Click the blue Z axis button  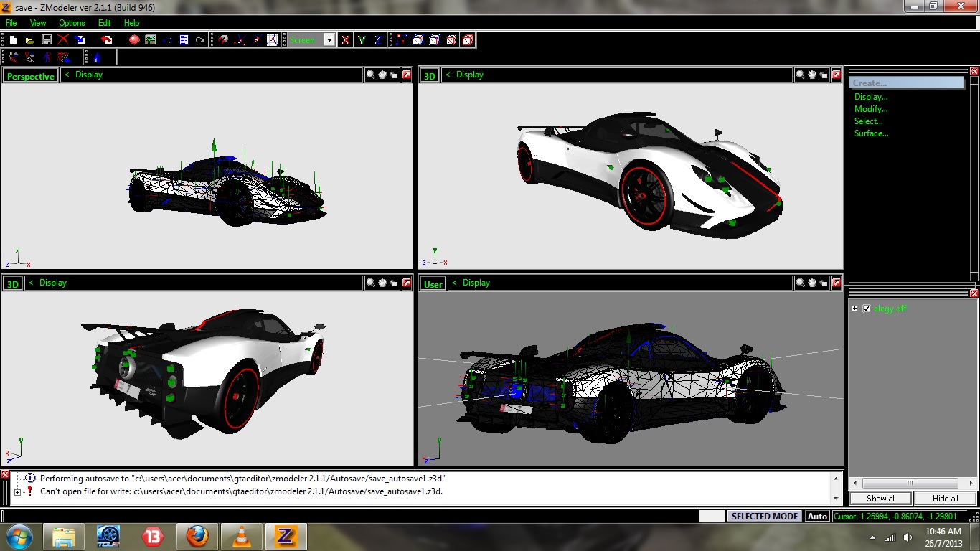(377, 40)
